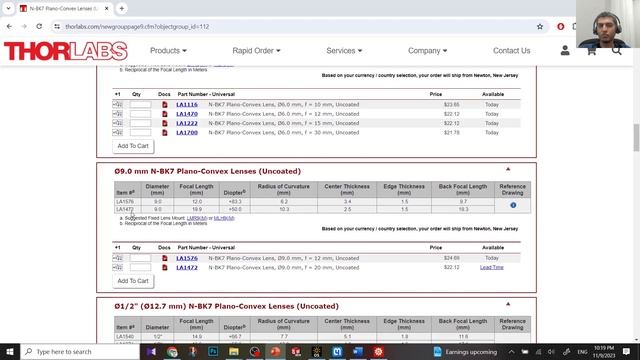This screenshot has width=640, height=360.
Task: Click the +1 cart icon for LA1700
Action: click(x=118, y=133)
